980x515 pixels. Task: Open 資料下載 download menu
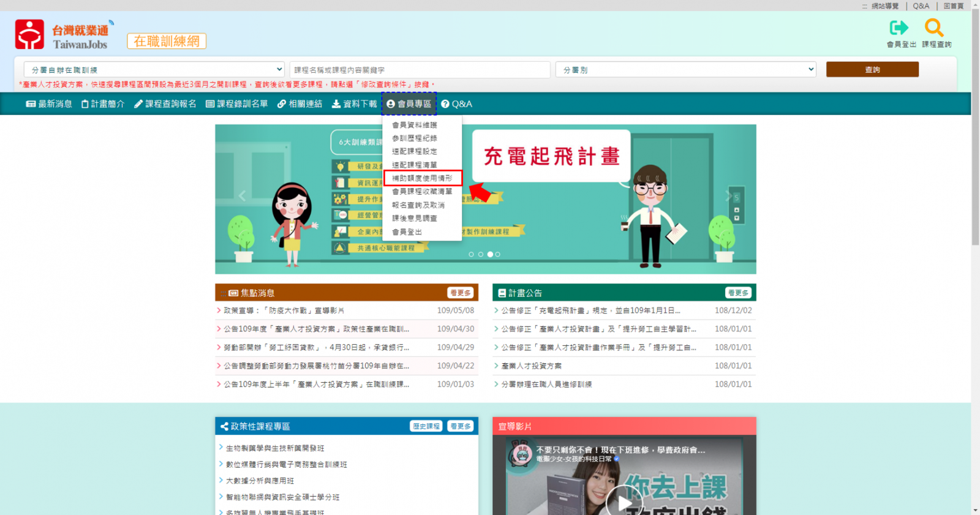point(354,104)
